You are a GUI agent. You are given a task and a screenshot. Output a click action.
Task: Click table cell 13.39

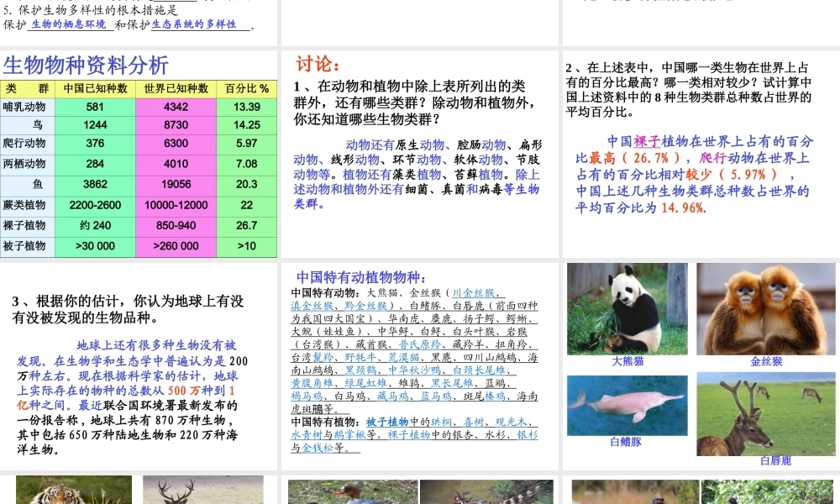point(247,108)
